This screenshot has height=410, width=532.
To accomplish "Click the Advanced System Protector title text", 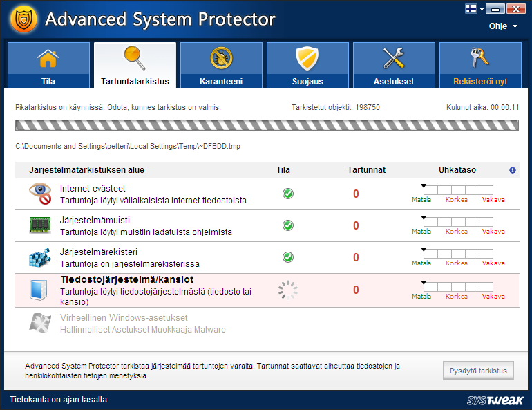I will [x=160, y=19].
